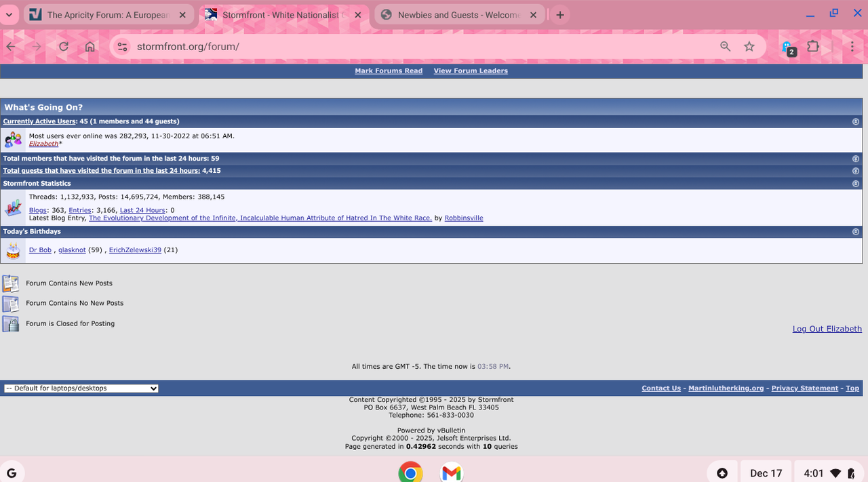
Task: Collapse the Today's Birthdays section
Action: 856,232
